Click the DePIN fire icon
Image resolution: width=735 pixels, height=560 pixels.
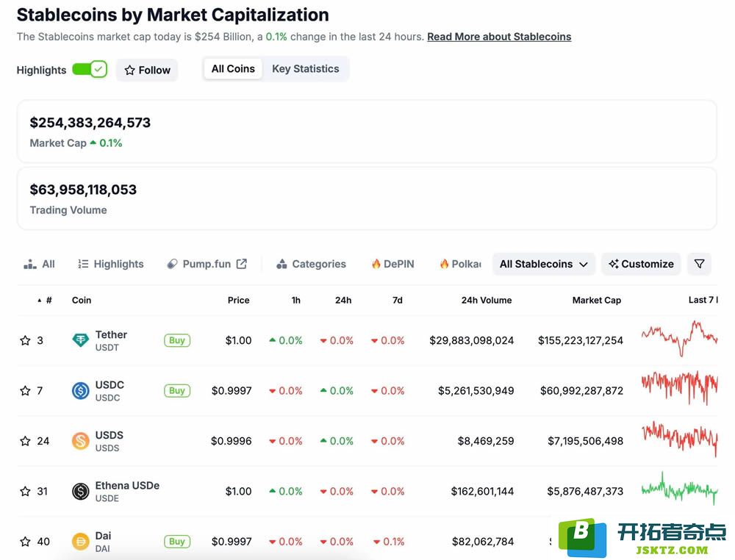[376, 264]
